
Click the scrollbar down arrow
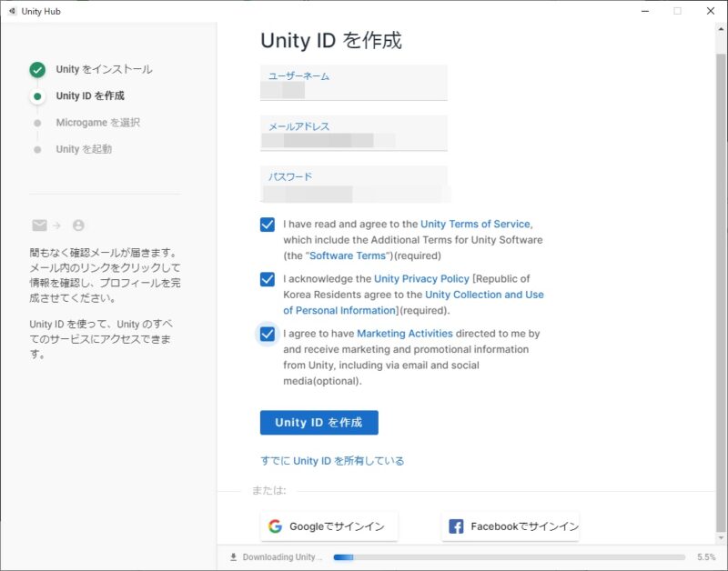point(721,538)
